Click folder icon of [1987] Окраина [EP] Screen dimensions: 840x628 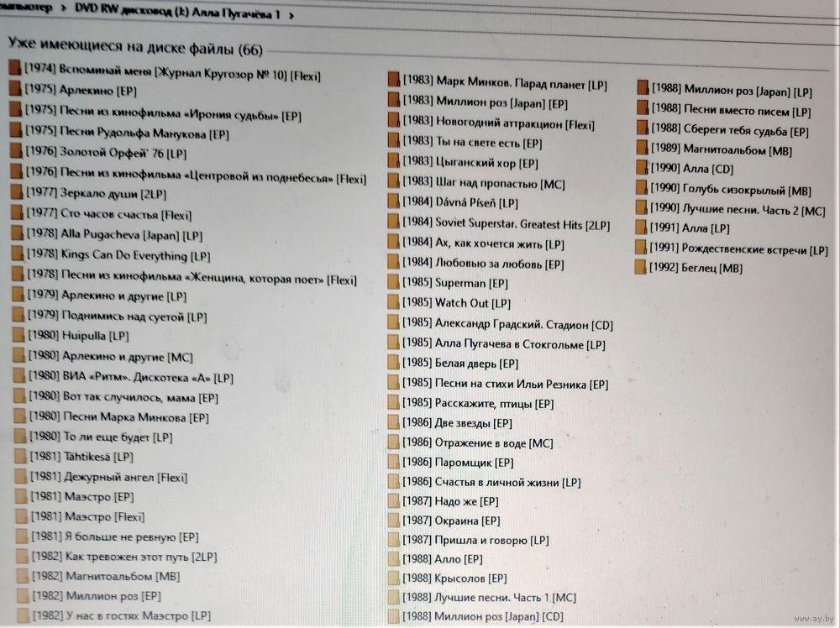394,520
